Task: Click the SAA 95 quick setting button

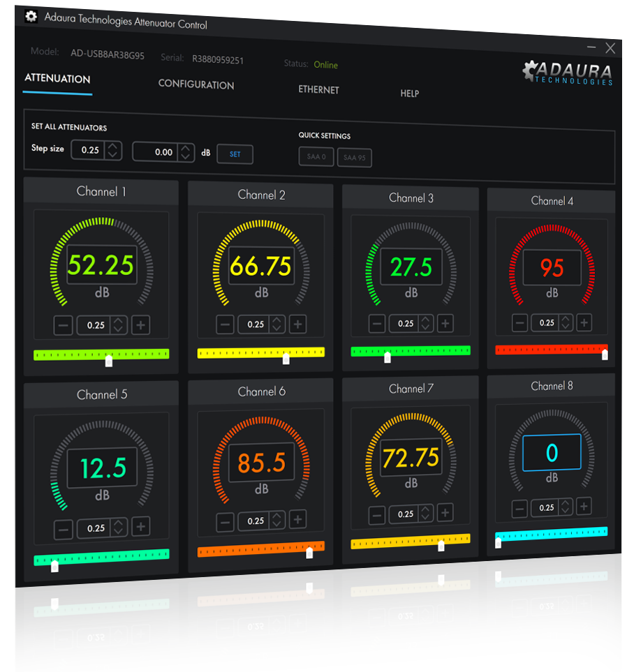Action: [354, 158]
